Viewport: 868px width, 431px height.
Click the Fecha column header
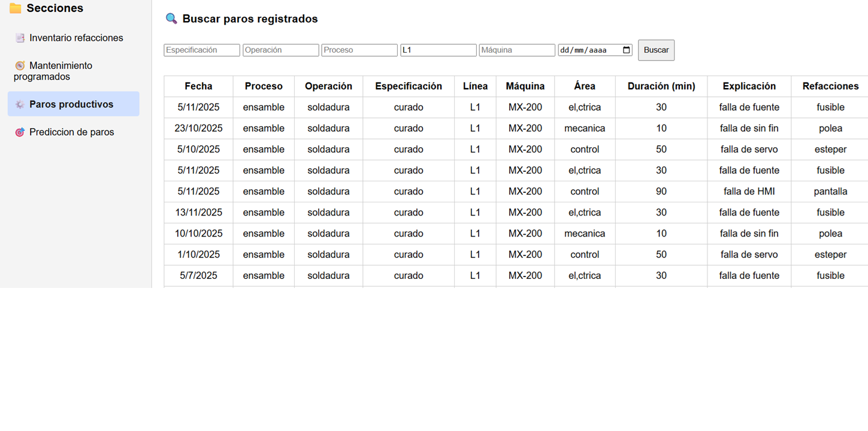tap(198, 86)
